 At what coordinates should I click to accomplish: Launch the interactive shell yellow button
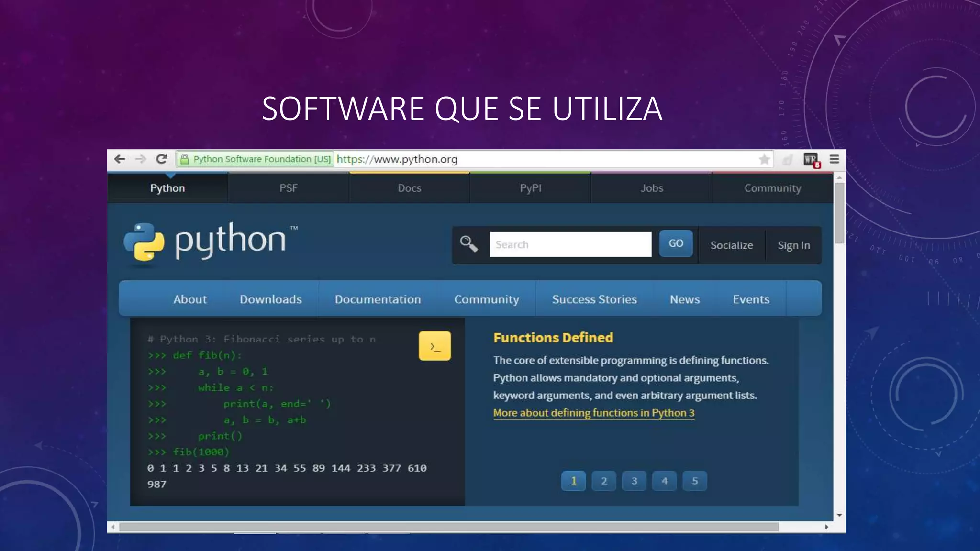tap(434, 346)
